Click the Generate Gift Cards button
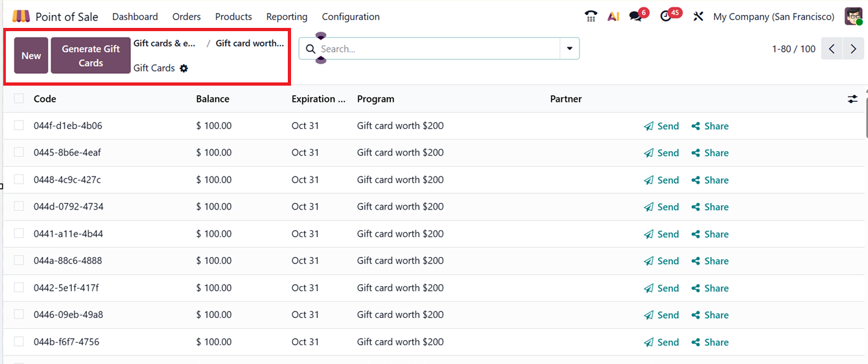This screenshot has width=868, height=364. pos(91,56)
